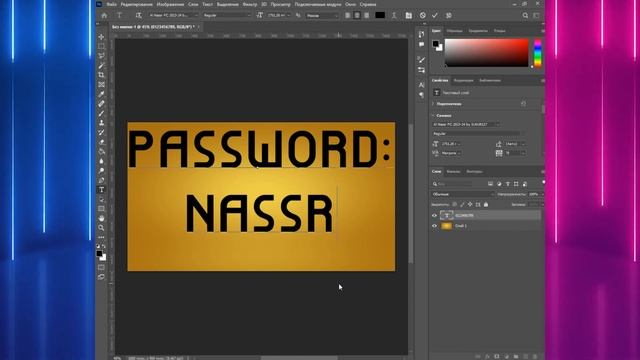Viewport: 640px width, 360px height.
Task: Select the Zoom tool
Action: (101, 228)
